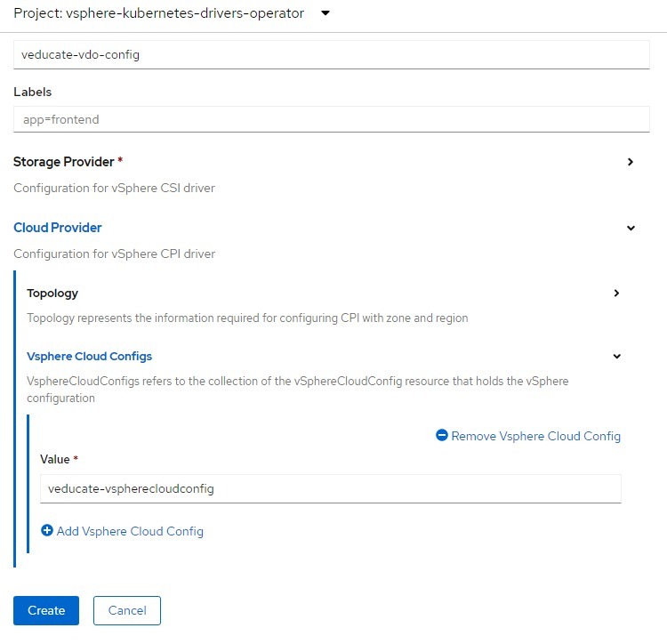The height and width of the screenshot is (644, 667).
Task: Focus the Labels input with app=frontend placeholder
Action: tap(332, 119)
